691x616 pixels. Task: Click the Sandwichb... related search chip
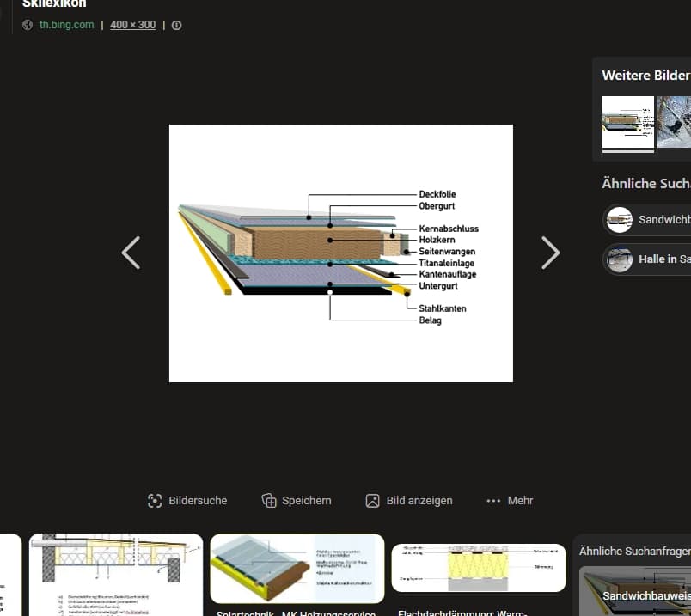[x=647, y=219]
